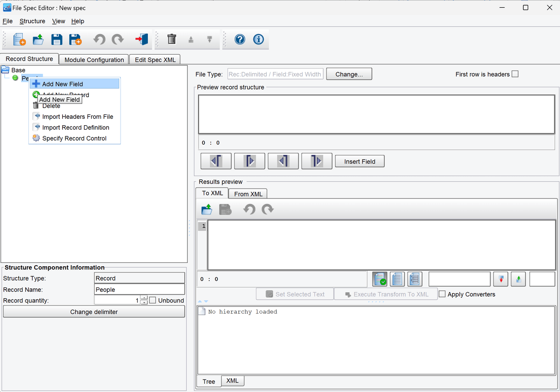The height and width of the screenshot is (392, 560).
Task: Enable the First row is headers checkbox
Action: [x=515, y=74]
